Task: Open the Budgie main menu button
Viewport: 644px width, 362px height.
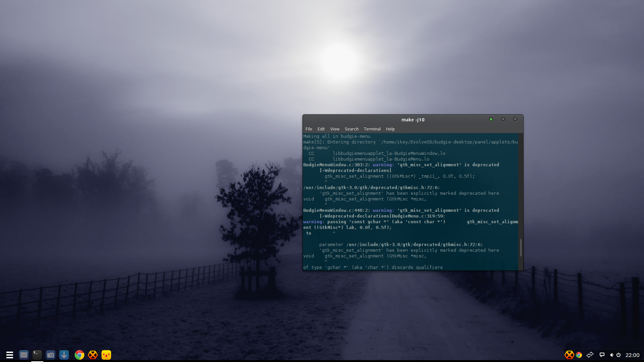Action: tap(10, 355)
